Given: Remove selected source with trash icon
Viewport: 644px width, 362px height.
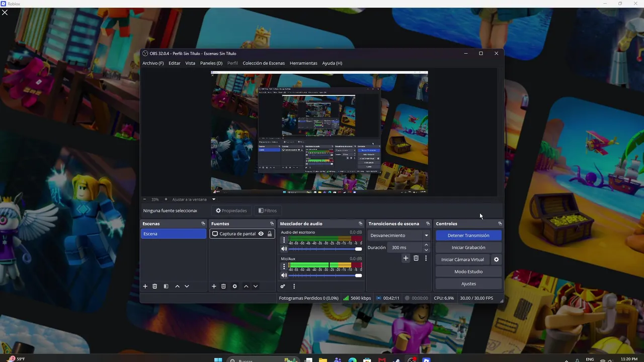Looking at the screenshot, I should tap(223, 286).
